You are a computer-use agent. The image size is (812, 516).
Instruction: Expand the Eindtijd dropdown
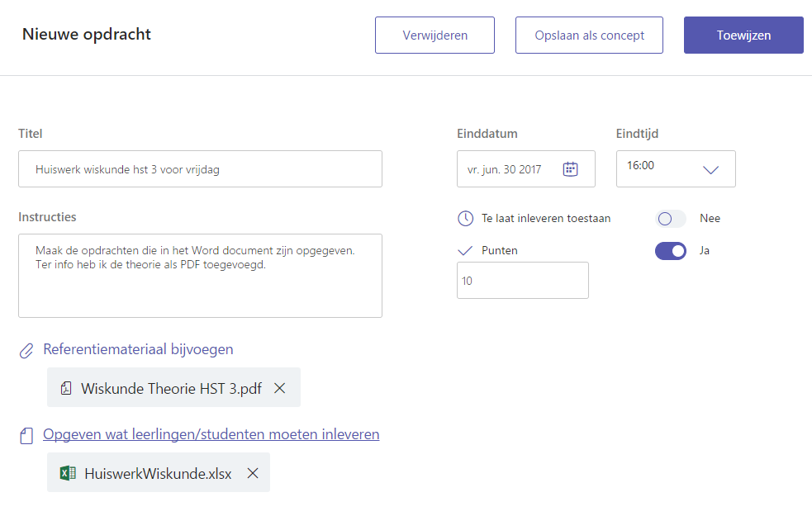(710, 169)
